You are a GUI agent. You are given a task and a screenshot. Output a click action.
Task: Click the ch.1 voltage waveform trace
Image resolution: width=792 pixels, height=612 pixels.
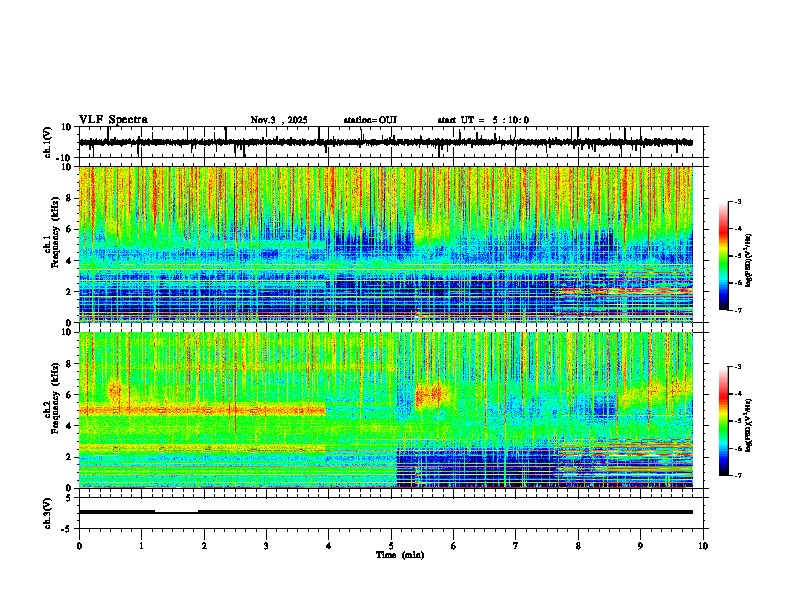[385, 142]
